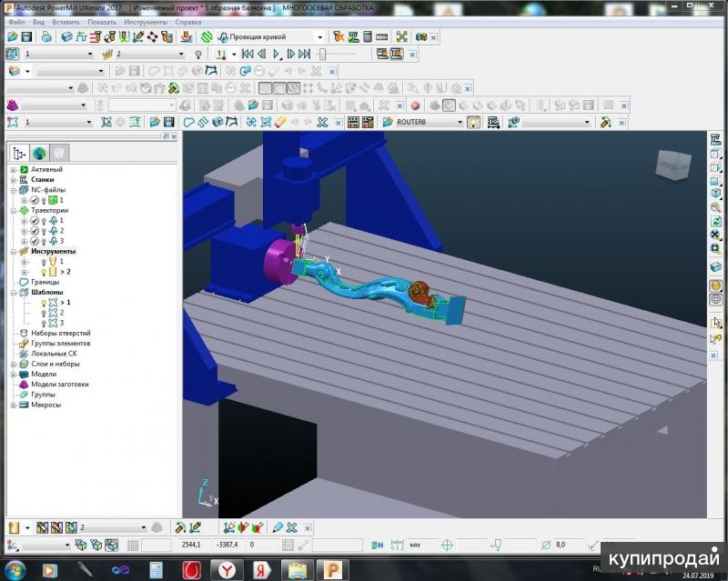This screenshot has width=728, height=581.
Task: Click the Windows Start button
Action: click(15, 569)
